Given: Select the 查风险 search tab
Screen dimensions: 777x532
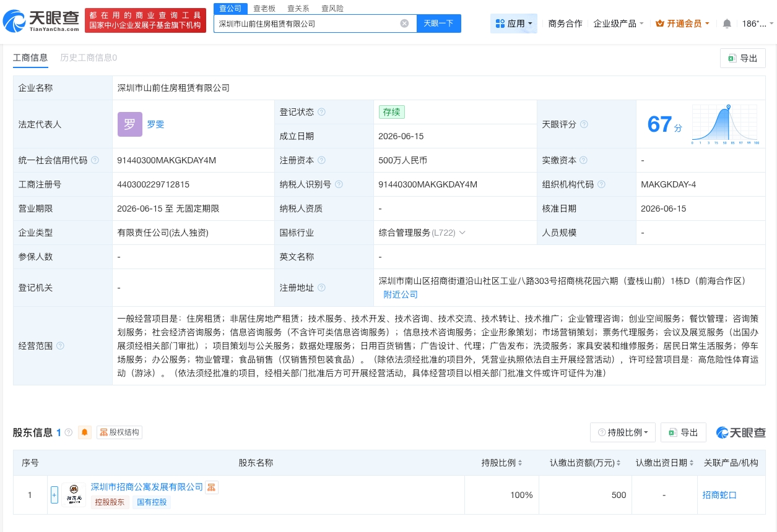Looking at the screenshot, I should [x=332, y=8].
